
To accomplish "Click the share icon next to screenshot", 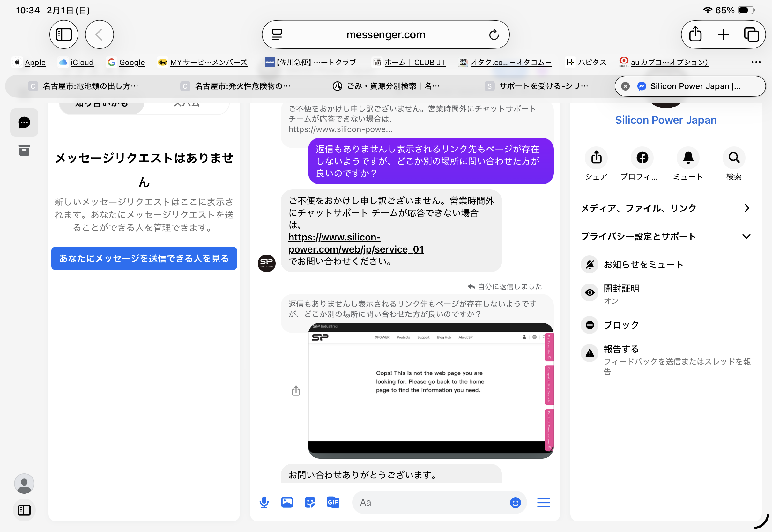I will point(296,391).
